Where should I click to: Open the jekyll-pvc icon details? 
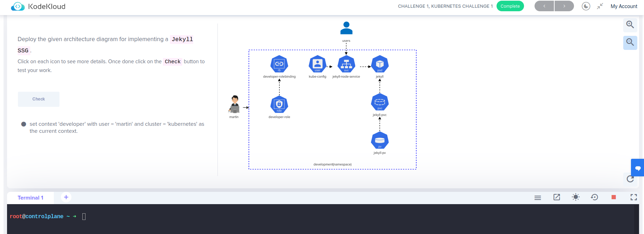(x=380, y=103)
